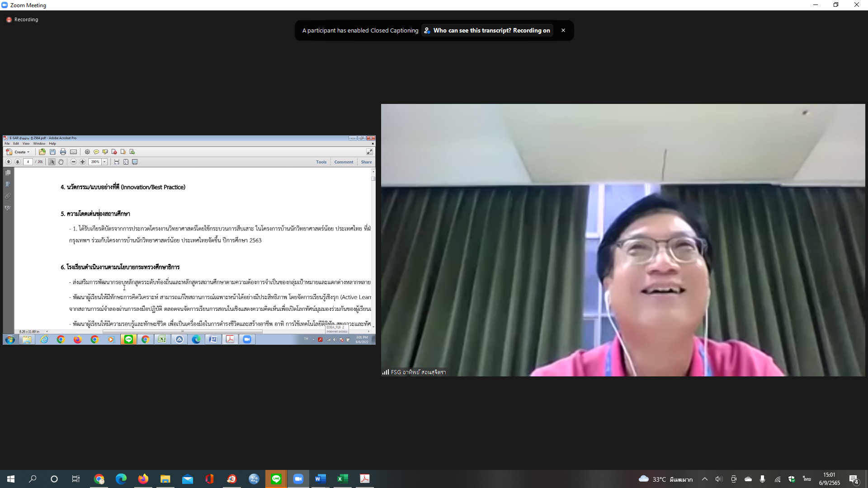Select the sticky note comment icon
The width and height of the screenshot is (868, 488).
coord(96,152)
